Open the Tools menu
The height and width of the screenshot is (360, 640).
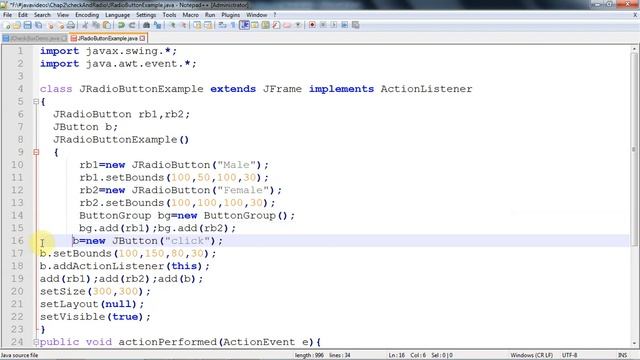pos(169,15)
